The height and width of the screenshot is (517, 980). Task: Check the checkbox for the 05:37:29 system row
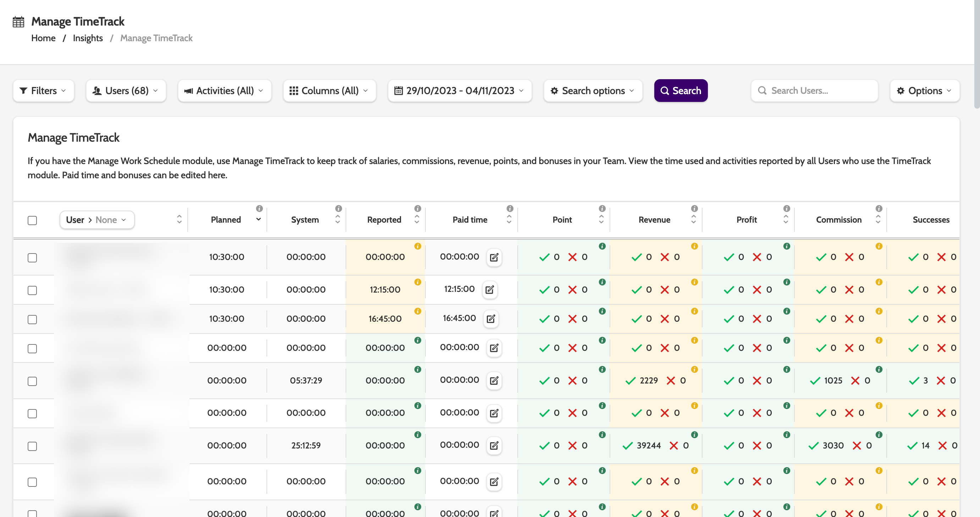[32, 381]
